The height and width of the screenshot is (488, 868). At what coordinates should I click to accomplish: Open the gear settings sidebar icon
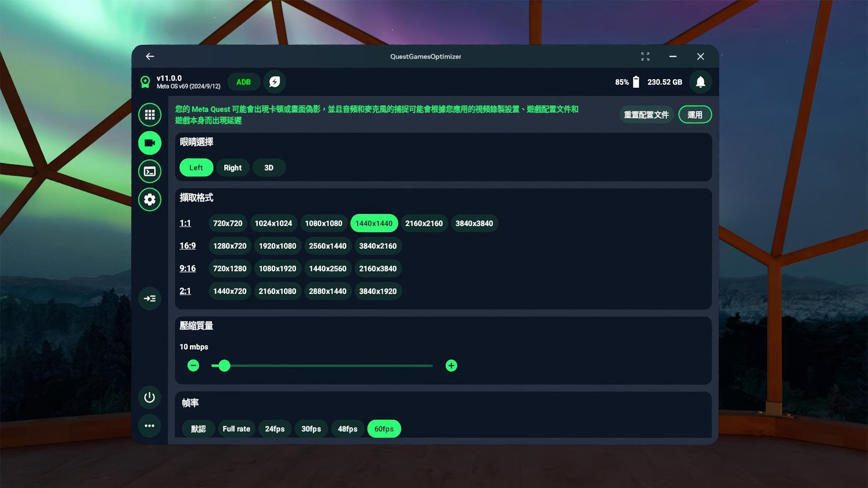[x=150, y=199]
